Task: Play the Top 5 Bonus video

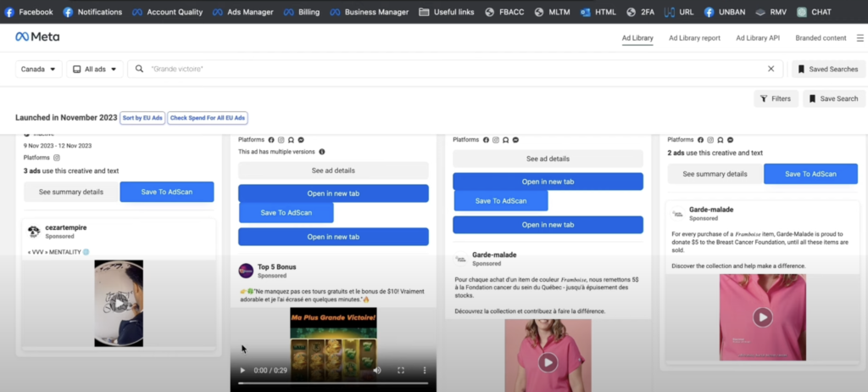Action: (x=242, y=370)
